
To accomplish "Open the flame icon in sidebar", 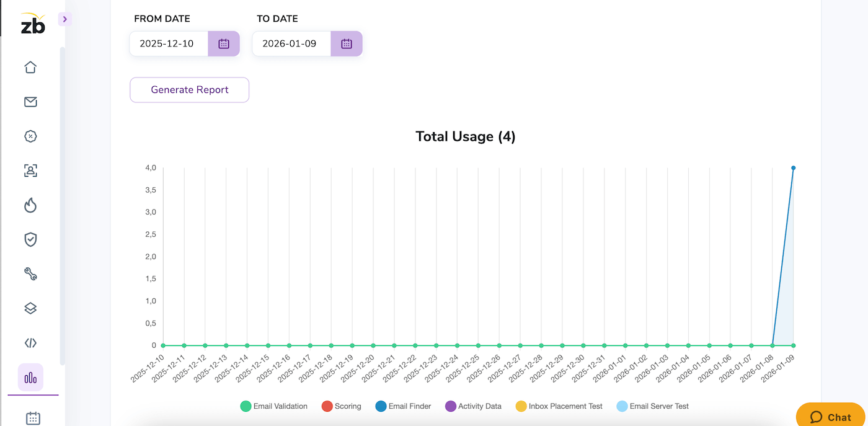I will pos(30,205).
